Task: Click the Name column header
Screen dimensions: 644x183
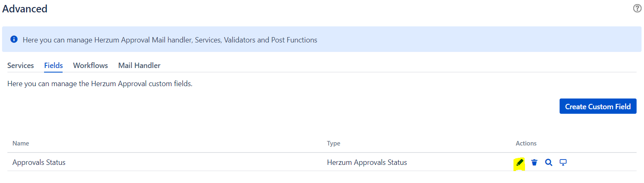Action: [21, 143]
